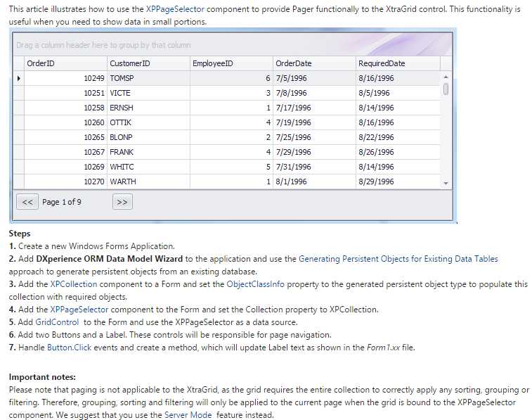The image size is (532, 420).
Task: Select row header of order 10260
Action: click(19, 122)
